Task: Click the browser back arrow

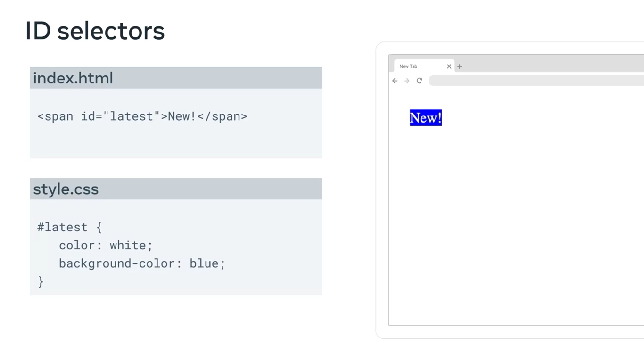Action: click(395, 81)
